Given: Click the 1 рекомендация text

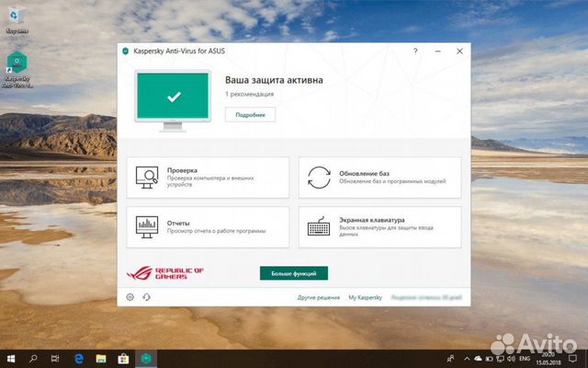Looking at the screenshot, I should (x=249, y=94).
